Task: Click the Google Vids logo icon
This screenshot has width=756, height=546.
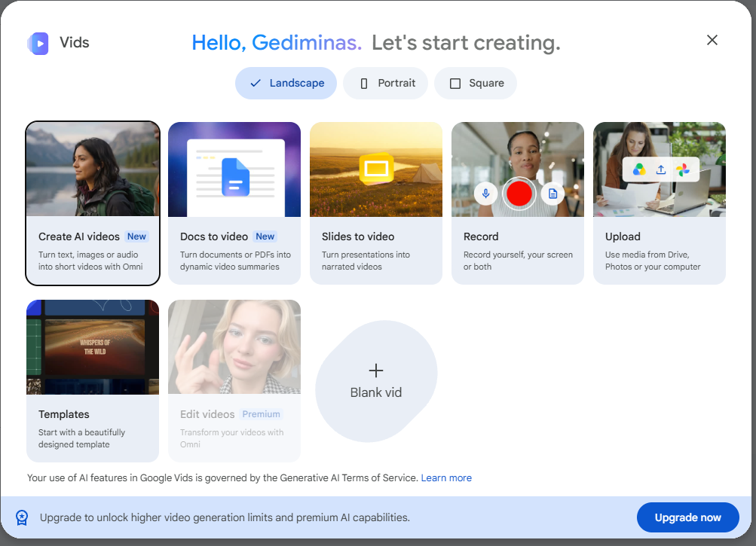Action: point(38,44)
